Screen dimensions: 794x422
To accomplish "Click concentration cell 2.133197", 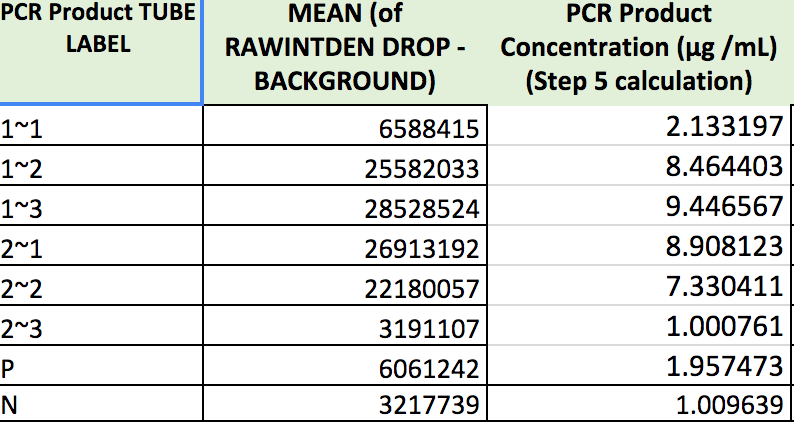I will pyautogui.click(x=640, y=128).
